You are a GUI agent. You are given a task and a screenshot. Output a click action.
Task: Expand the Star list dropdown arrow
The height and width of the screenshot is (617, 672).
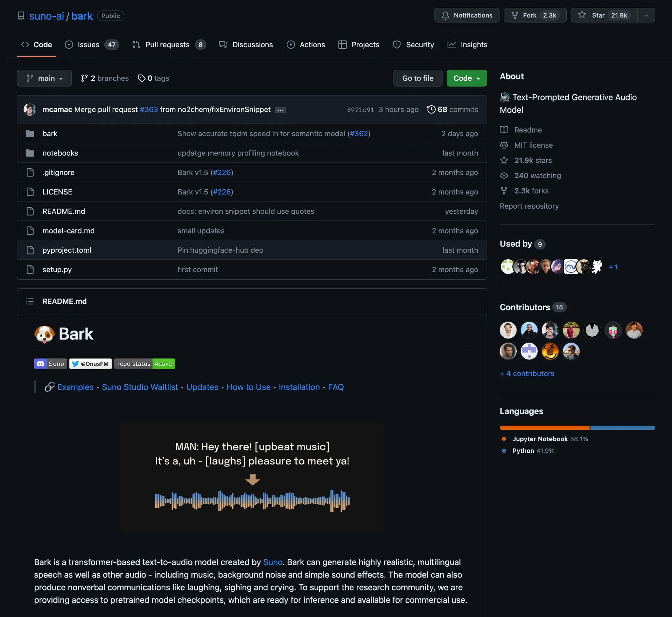pos(646,15)
